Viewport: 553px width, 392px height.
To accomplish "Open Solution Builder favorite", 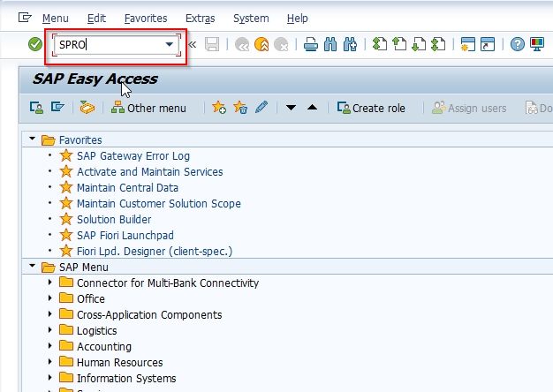I will click(114, 219).
